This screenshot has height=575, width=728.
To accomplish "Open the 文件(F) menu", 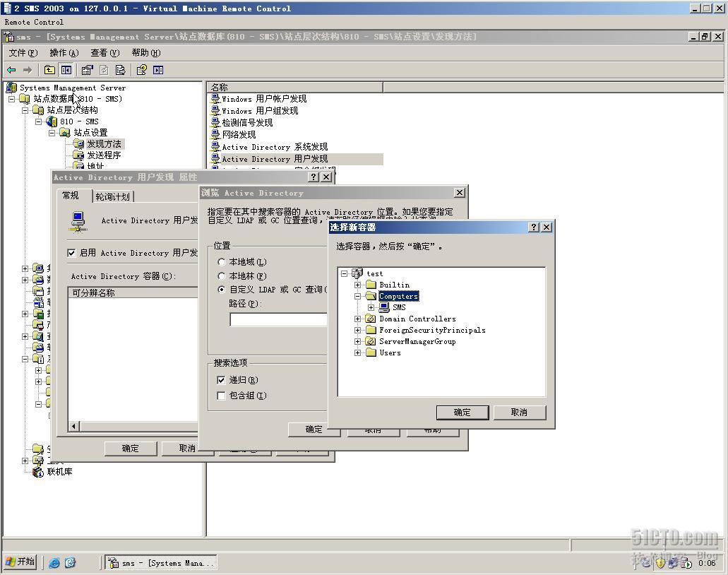I will coord(23,53).
